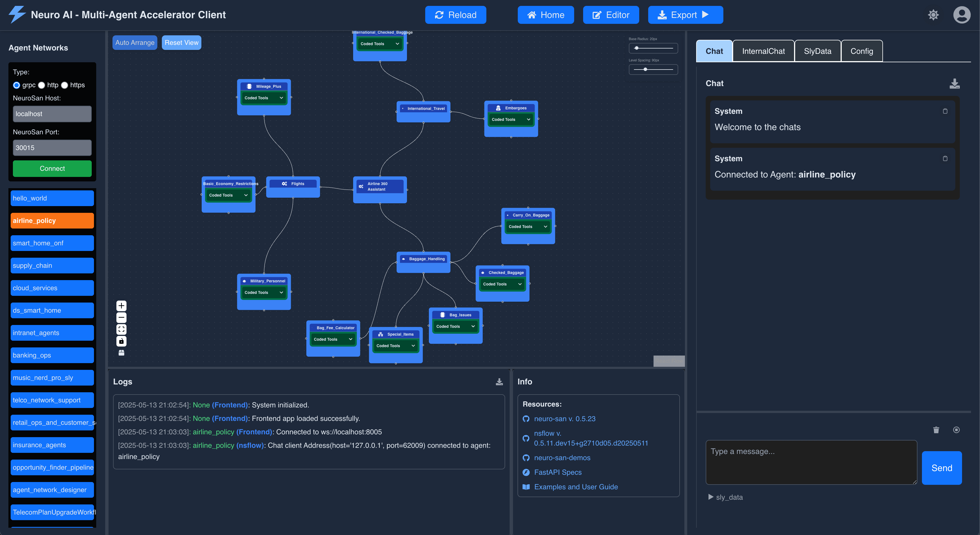The image size is (980, 535).
Task: Open the FastAPI Specs link
Action: point(558,472)
